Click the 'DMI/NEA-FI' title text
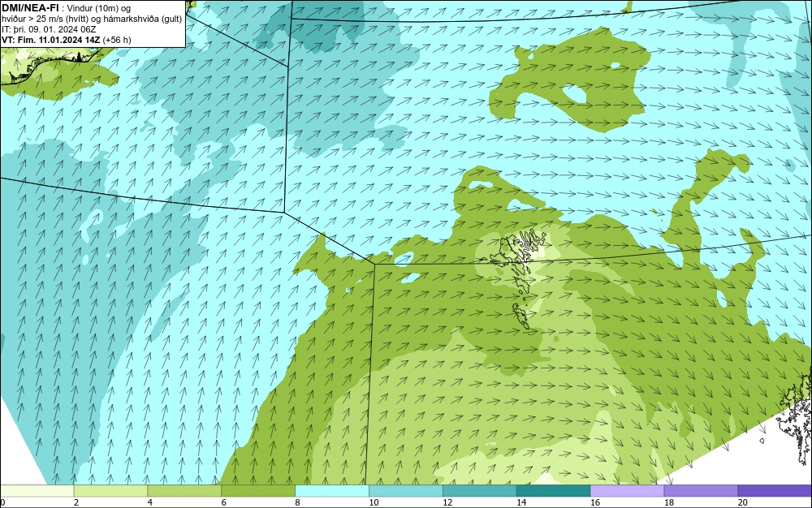The height and width of the screenshot is (508, 812). 30,8
